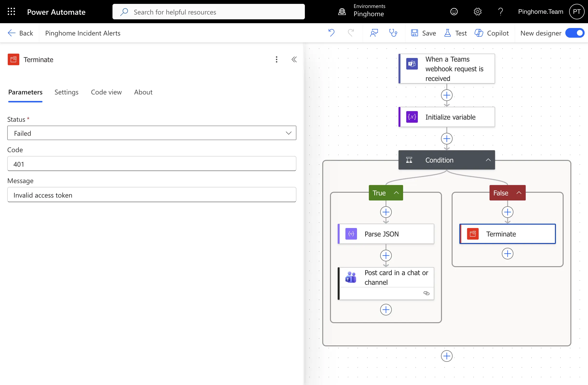Screen dimensions: 588x385
Task: Open link settings on Post card action
Action: coord(426,293)
